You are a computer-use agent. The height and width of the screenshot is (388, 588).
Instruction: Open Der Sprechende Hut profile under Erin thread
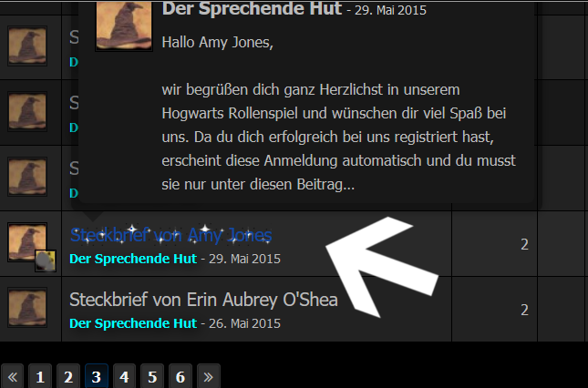pyautogui.click(x=133, y=323)
